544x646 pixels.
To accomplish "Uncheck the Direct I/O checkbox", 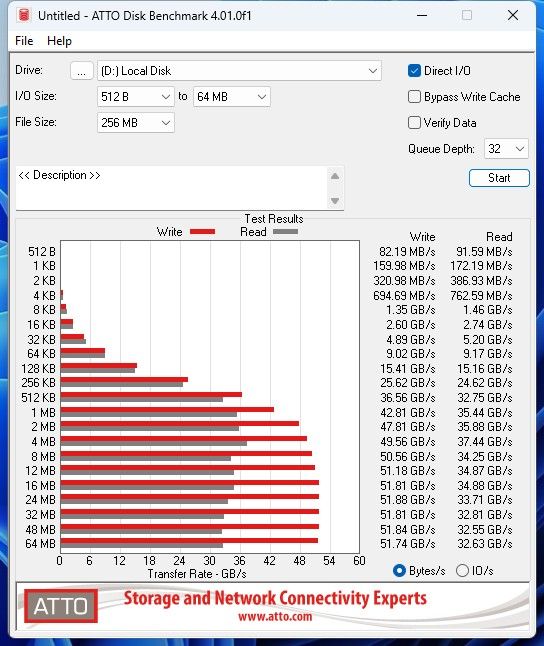I will (x=414, y=71).
